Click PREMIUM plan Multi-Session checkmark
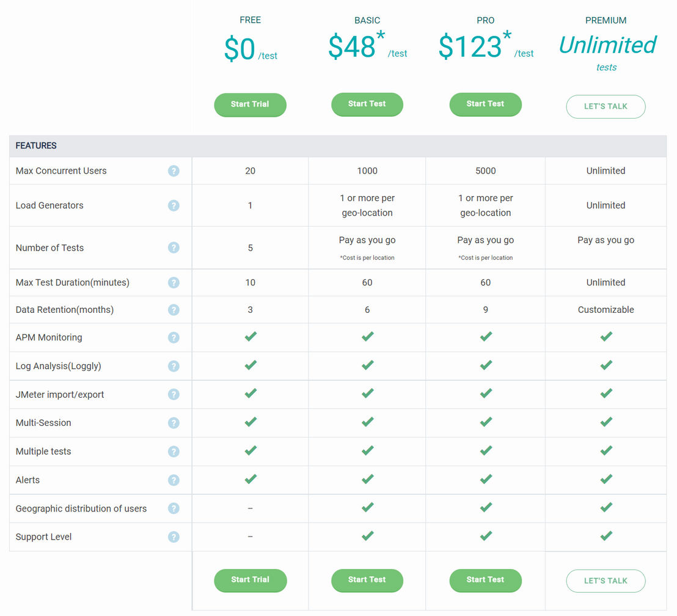 click(606, 422)
